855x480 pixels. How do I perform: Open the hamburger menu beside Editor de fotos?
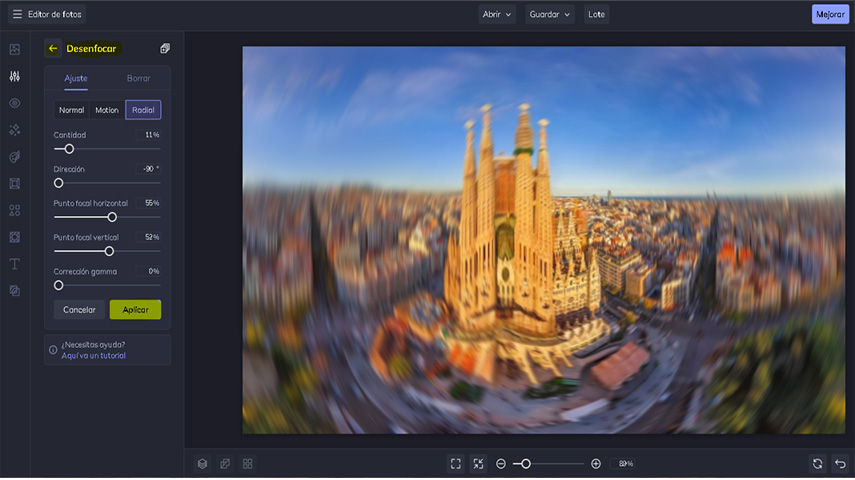click(x=16, y=15)
